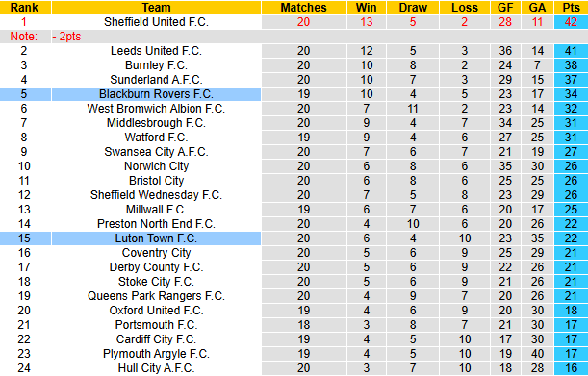Image resolution: width=588 pixels, height=376 pixels.
Task: Click the Win column header
Action: [x=367, y=8]
